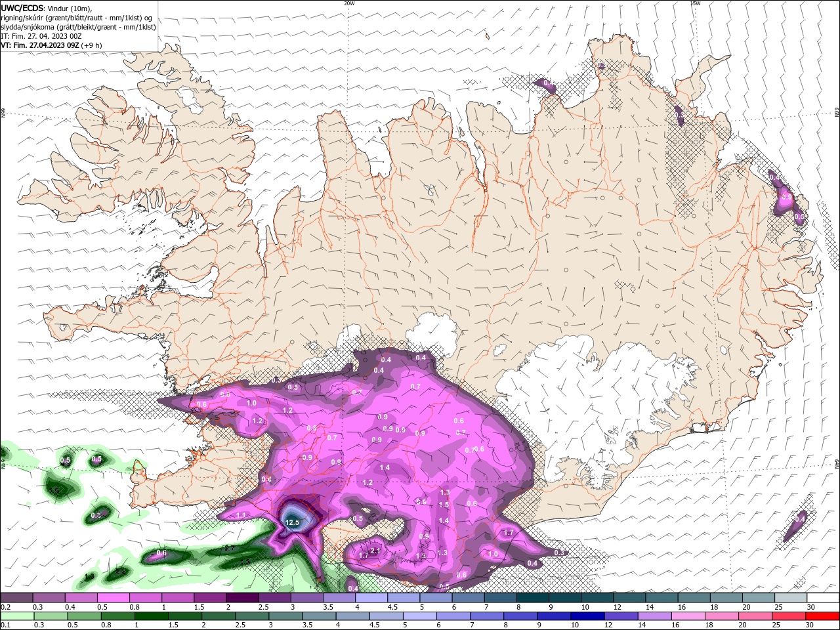Select top-row pink swatch between 0.5 and 0.8

tap(114, 598)
